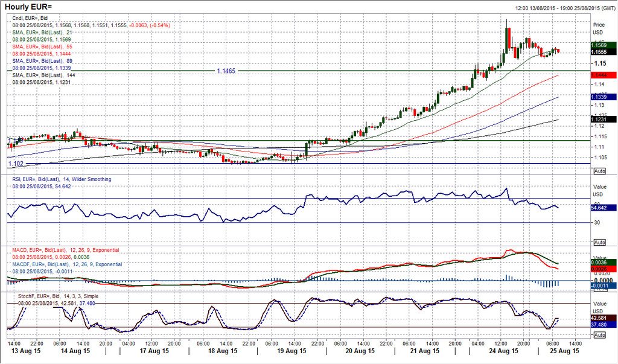Click the 17 Aug 15 date label
This screenshot has height=364, width=618.
[x=154, y=351]
